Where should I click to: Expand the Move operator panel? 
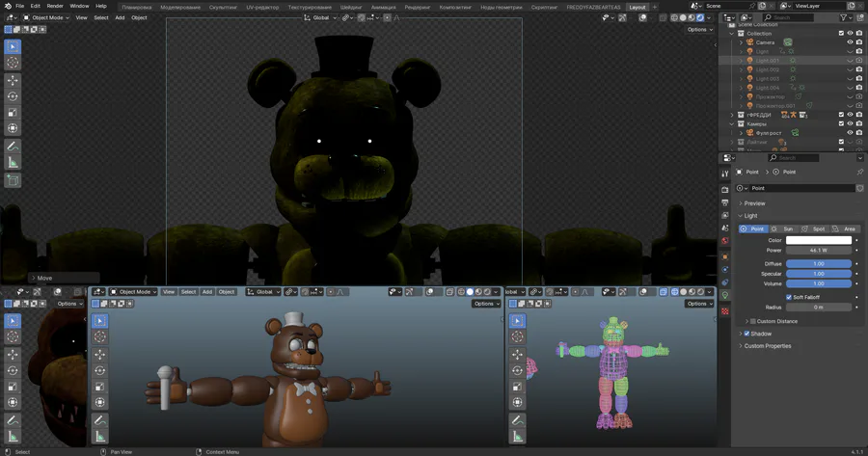click(33, 278)
